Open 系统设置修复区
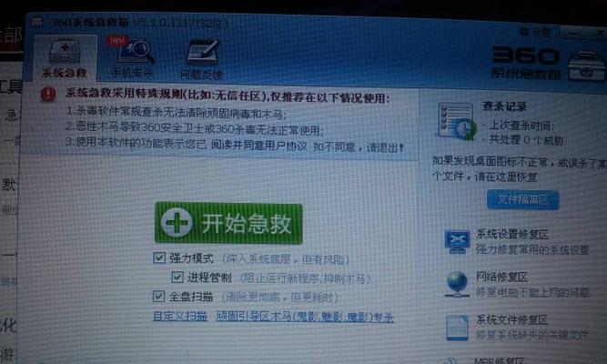This screenshot has height=364, width=607. pos(511,234)
